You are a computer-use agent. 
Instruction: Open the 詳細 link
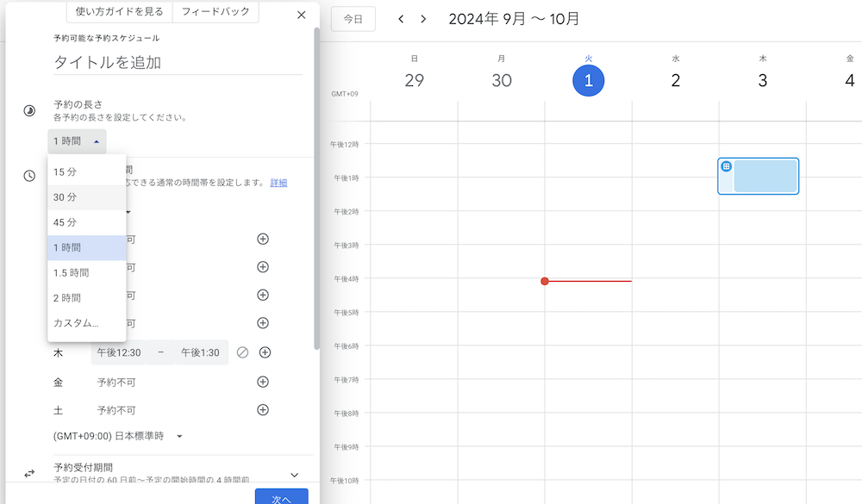278,183
